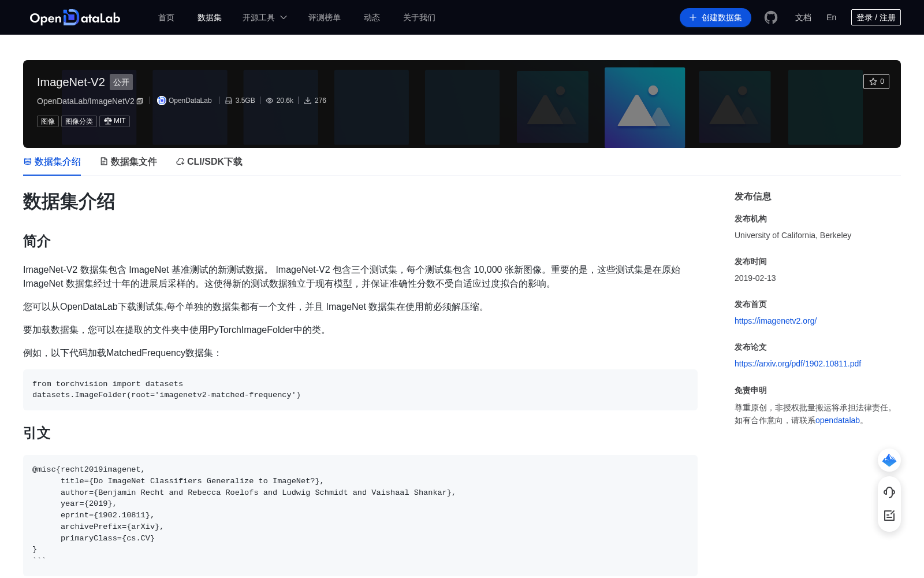Switch to the 数据集介绍 tab

[52, 162]
